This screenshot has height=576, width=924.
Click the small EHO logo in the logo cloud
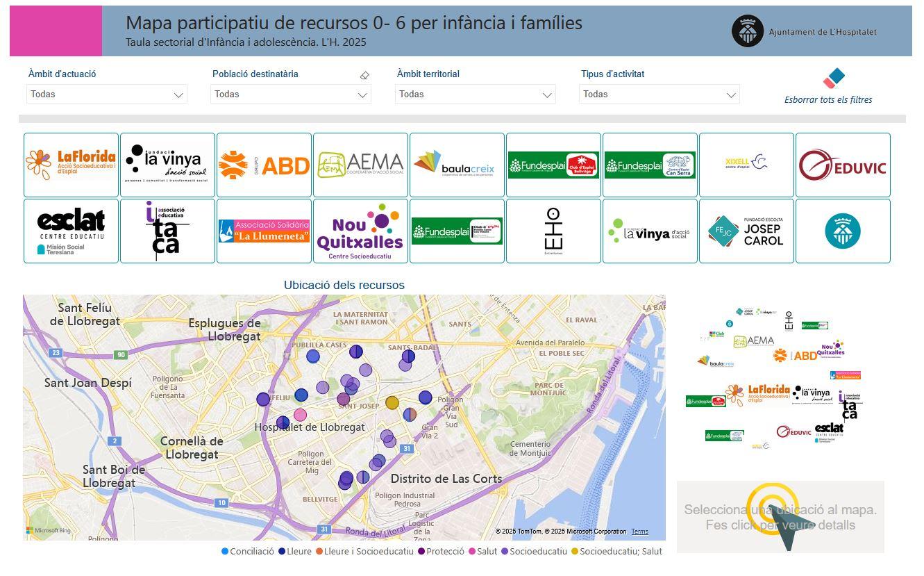(789, 320)
